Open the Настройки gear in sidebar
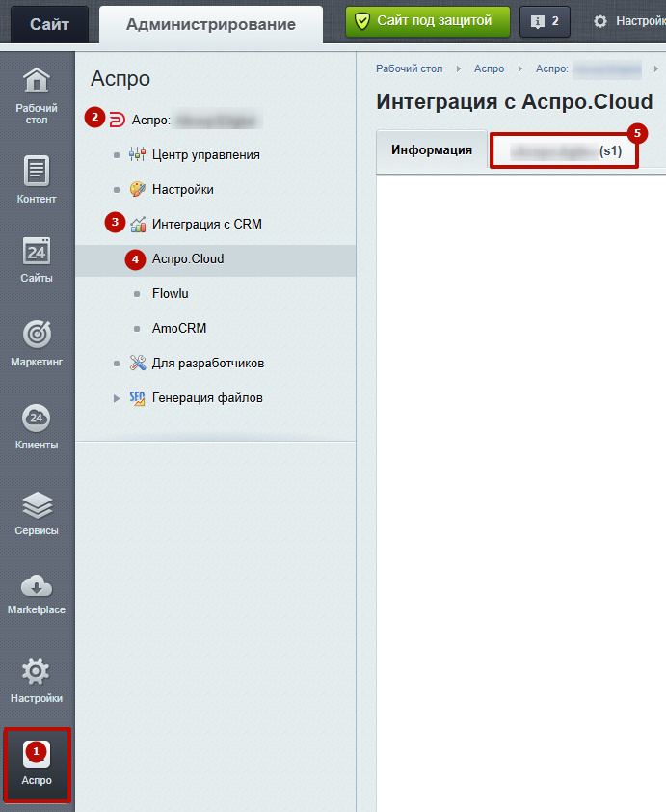Image resolution: width=666 pixels, height=812 pixels. [x=37, y=679]
